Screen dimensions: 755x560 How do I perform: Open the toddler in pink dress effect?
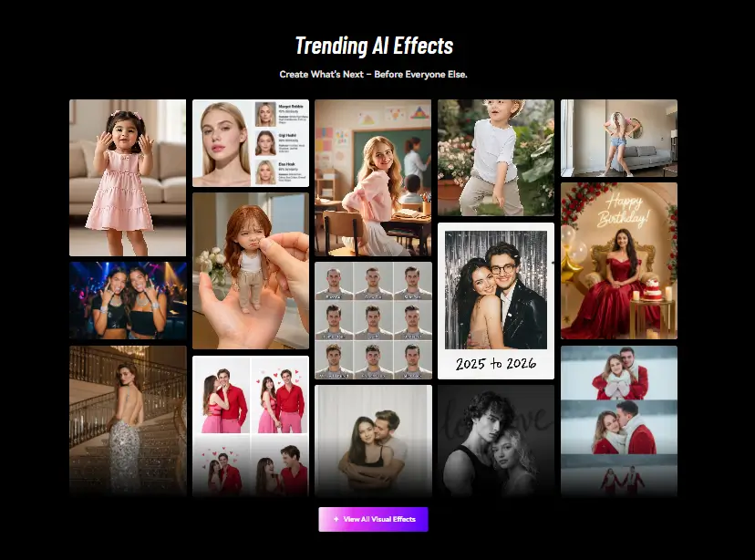click(128, 178)
